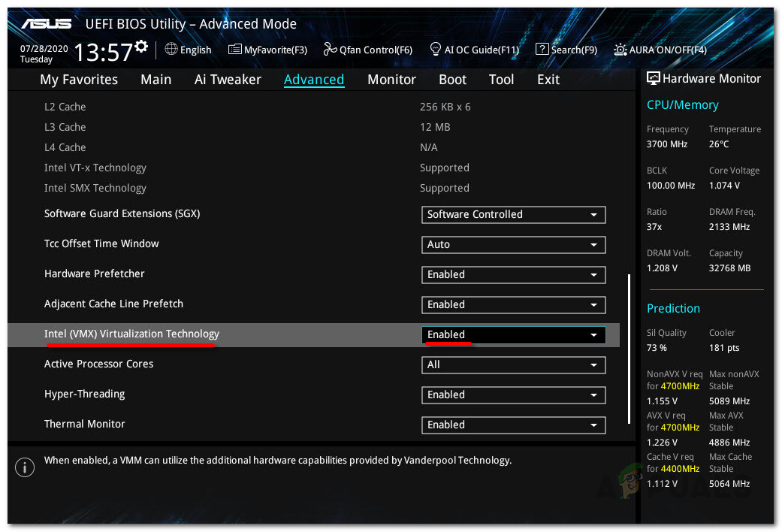Go to the Monitor tab
782x532 pixels.
(391, 80)
